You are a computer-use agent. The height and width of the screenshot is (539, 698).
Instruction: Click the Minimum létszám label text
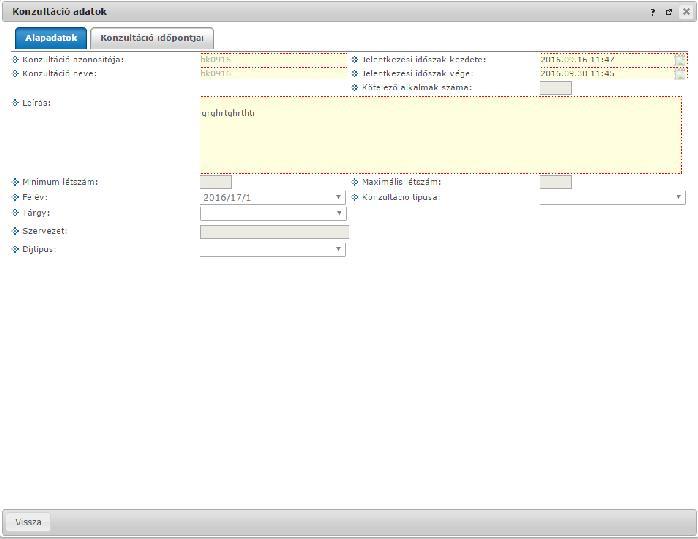click(x=60, y=182)
